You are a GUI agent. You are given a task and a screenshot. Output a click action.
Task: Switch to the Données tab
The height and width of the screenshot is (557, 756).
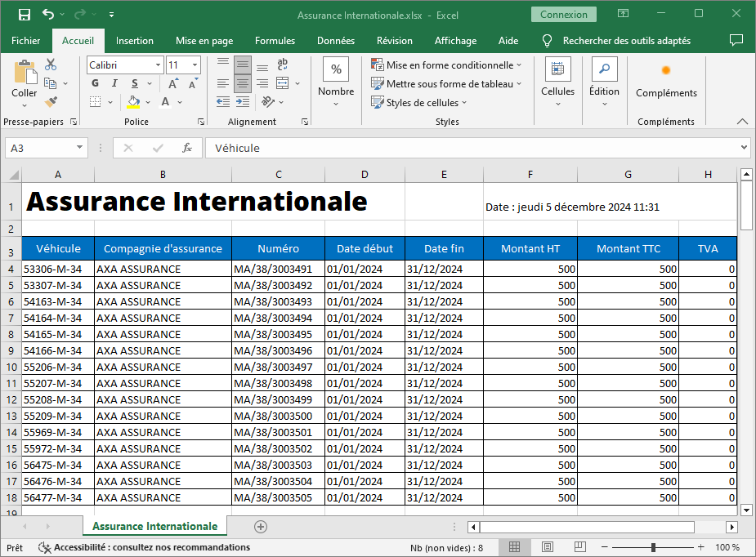click(336, 41)
